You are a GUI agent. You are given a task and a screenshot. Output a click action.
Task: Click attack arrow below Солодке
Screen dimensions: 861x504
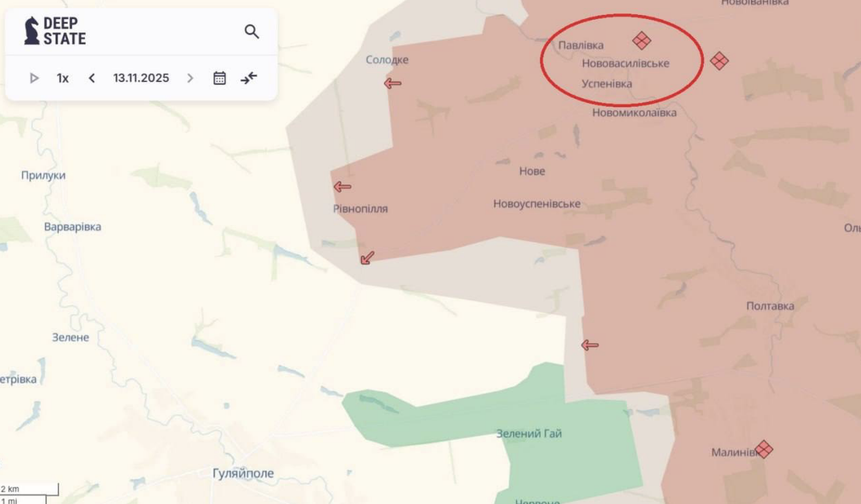(x=393, y=83)
